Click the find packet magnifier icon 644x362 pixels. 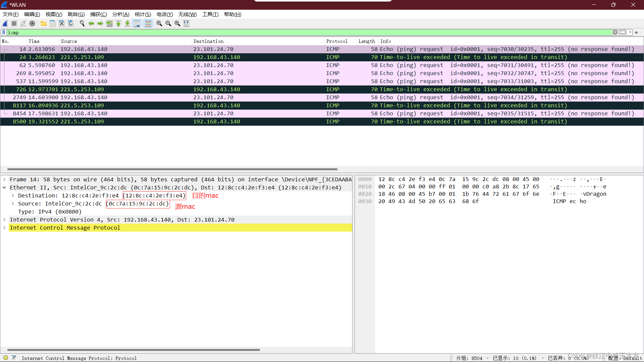[x=82, y=23]
